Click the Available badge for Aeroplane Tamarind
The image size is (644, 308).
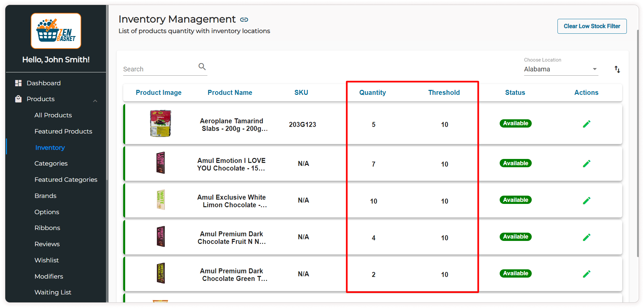pos(516,123)
